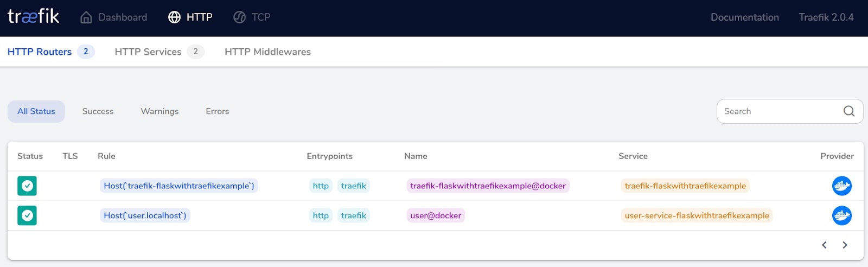The height and width of the screenshot is (267, 868).
Task: Filter routers by Success status
Action: (x=98, y=111)
